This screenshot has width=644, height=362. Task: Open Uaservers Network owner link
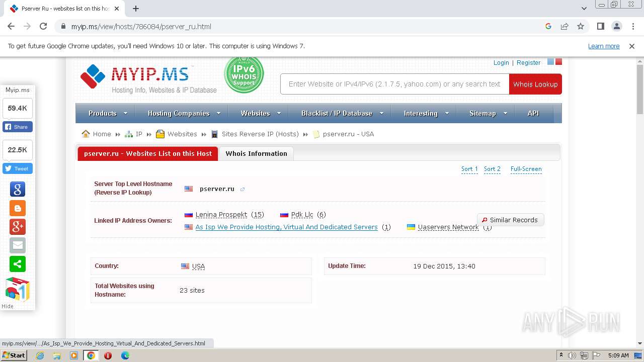(448, 227)
